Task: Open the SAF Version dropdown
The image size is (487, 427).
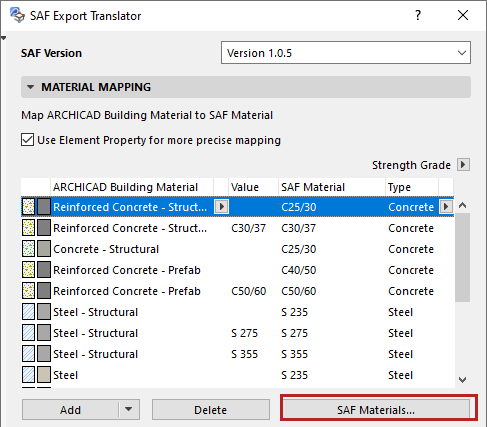Action: point(346,53)
